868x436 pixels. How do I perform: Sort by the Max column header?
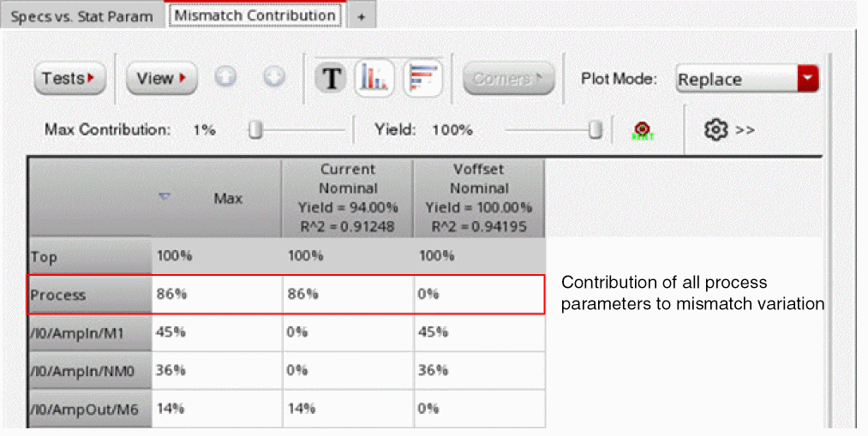click(217, 198)
